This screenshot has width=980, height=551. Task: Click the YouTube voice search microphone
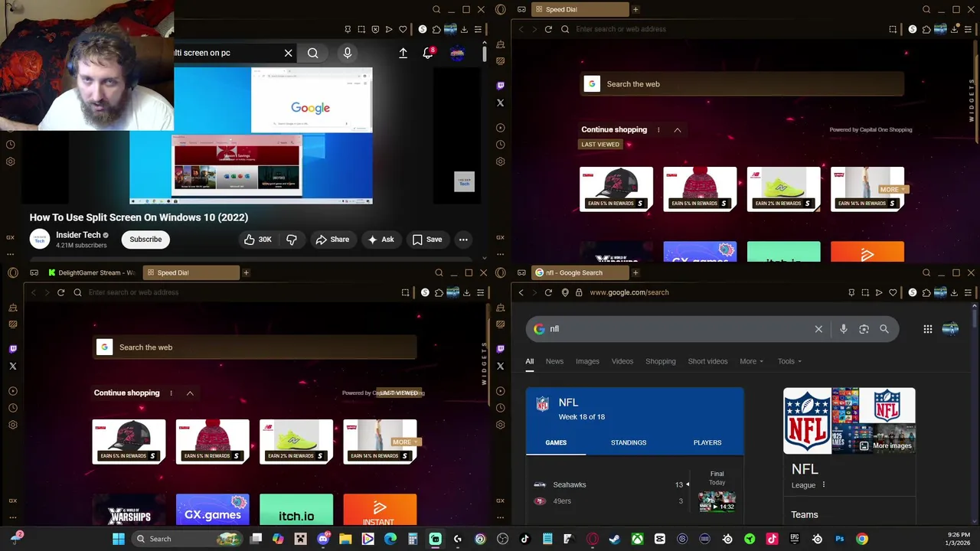pyautogui.click(x=348, y=53)
